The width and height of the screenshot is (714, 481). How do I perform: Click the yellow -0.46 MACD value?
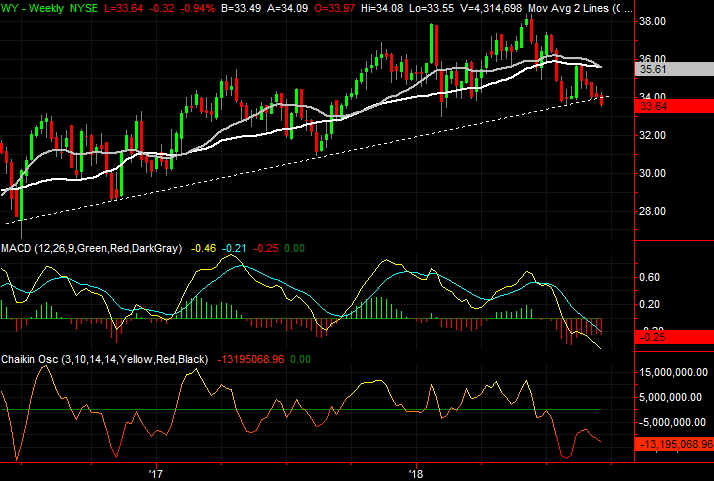coord(203,248)
